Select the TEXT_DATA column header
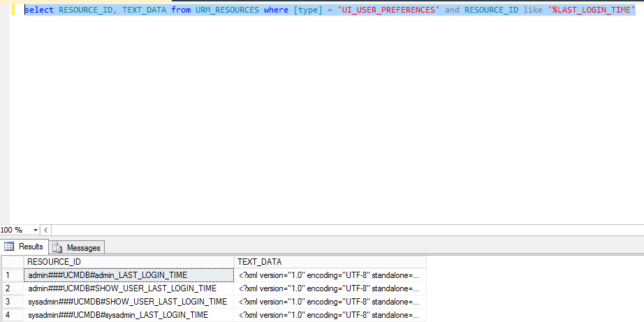The image size is (644, 322). click(x=330, y=261)
